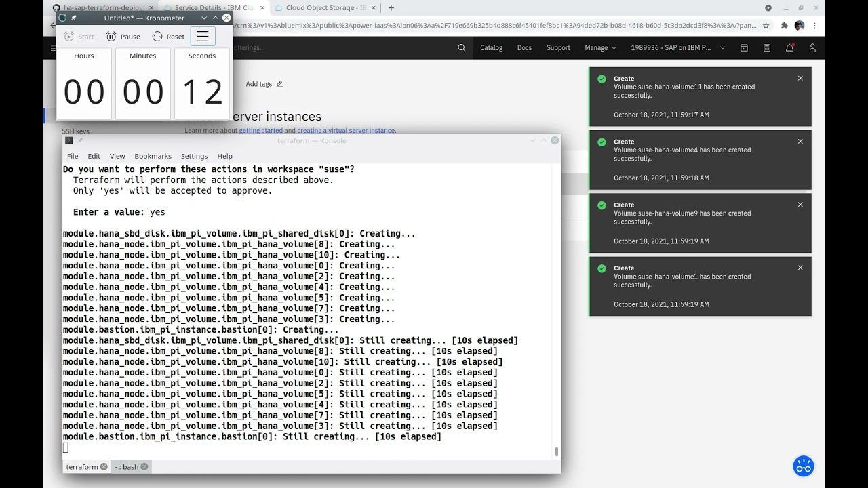Open the Konsole Help menu
Image resolution: width=868 pixels, height=488 pixels.
pyautogui.click(x=224, y=156)
